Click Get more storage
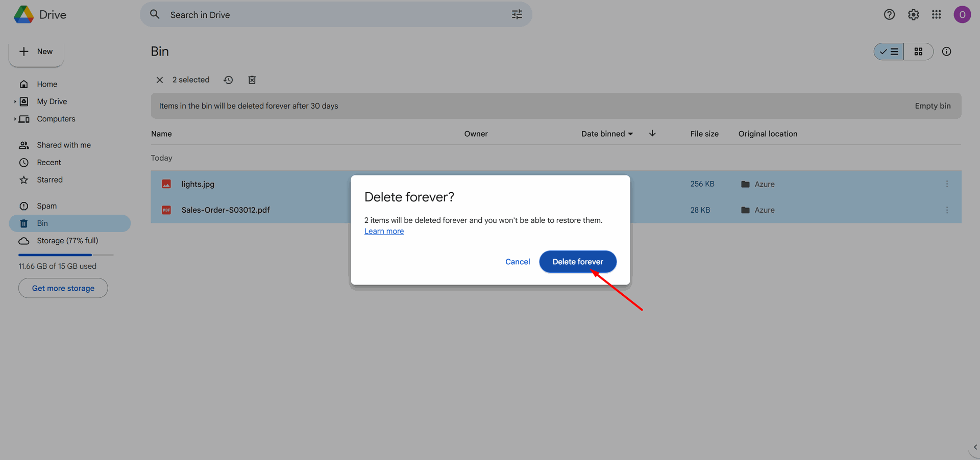The height and width of the screenshot is (460, 980). click(x=63, y=288)
